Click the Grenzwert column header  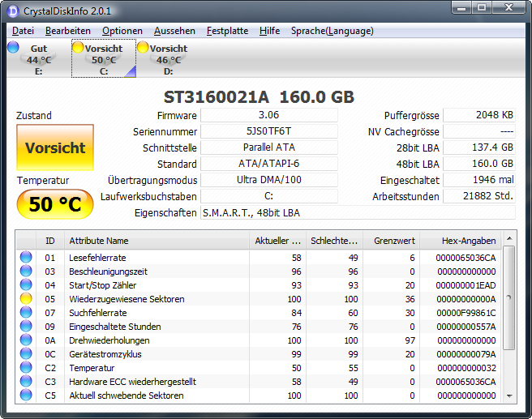coord(391,241)
